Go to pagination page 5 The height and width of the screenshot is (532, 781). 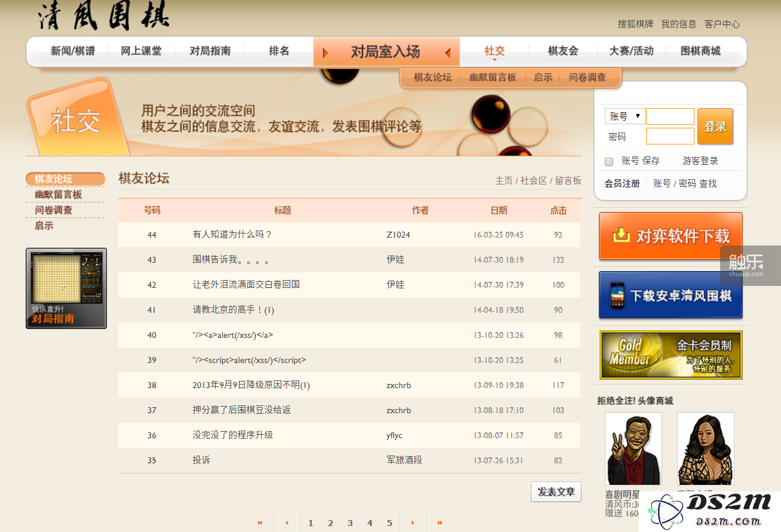(x=389, y=524)
